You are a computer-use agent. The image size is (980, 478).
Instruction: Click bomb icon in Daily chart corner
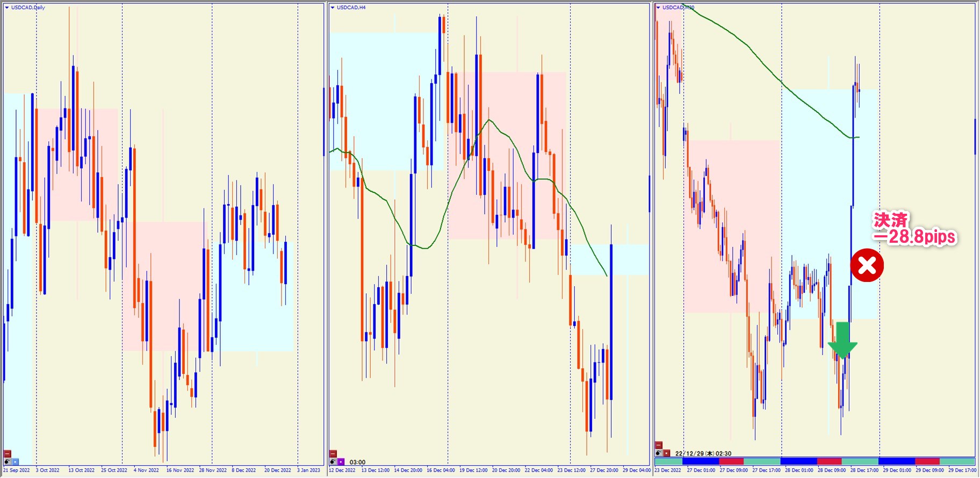click(x=8, y=461)
